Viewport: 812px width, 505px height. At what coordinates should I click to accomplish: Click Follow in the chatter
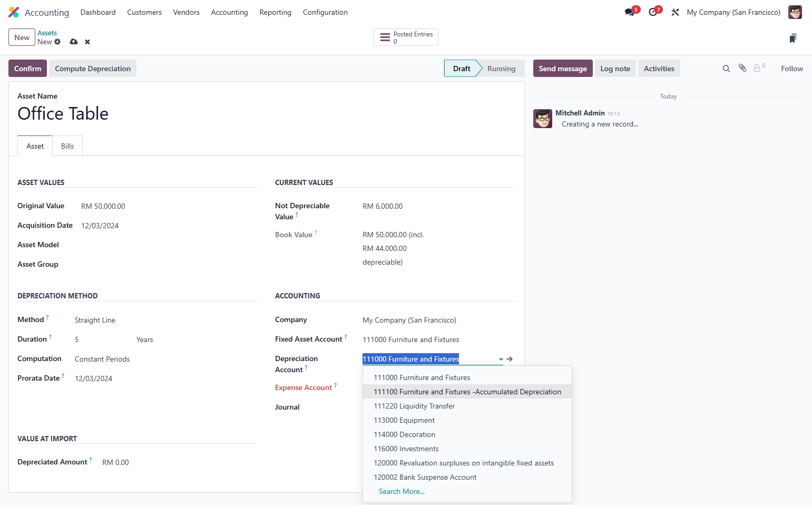coord(792,69)
